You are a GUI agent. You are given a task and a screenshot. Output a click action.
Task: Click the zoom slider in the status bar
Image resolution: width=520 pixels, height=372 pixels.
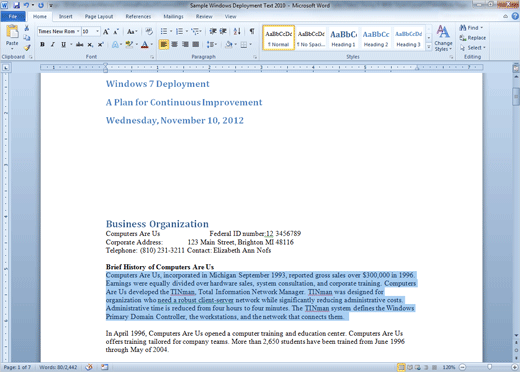coord(489,367)
